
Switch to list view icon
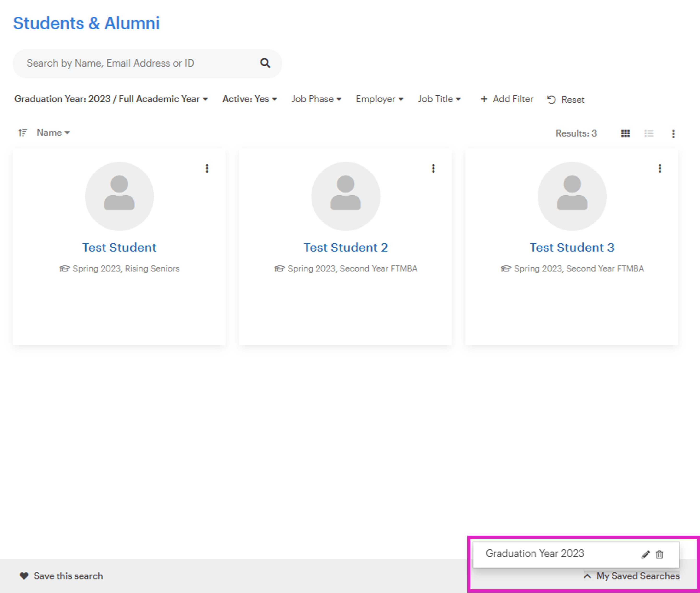point(648,133)
